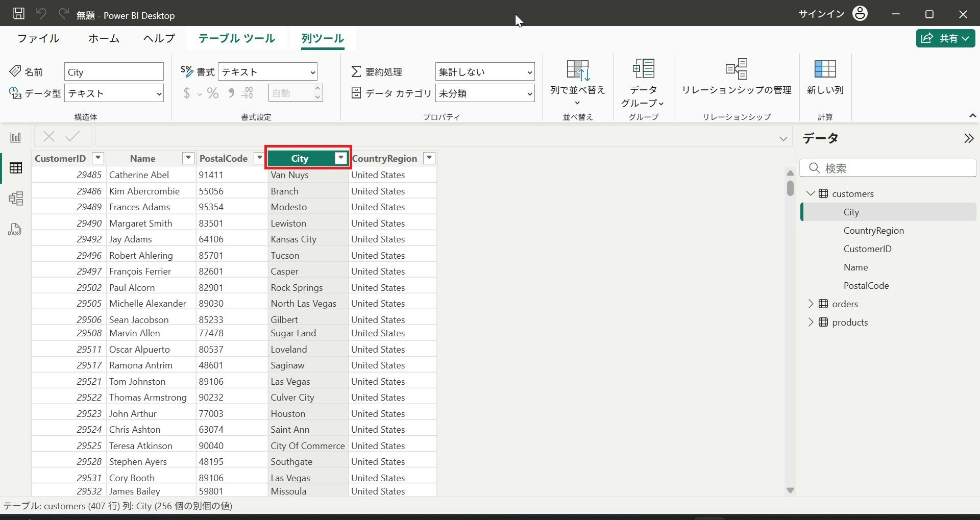Click the decimal places icon
The height and width of the screenshot is (520, 980).
pos(247,93)
